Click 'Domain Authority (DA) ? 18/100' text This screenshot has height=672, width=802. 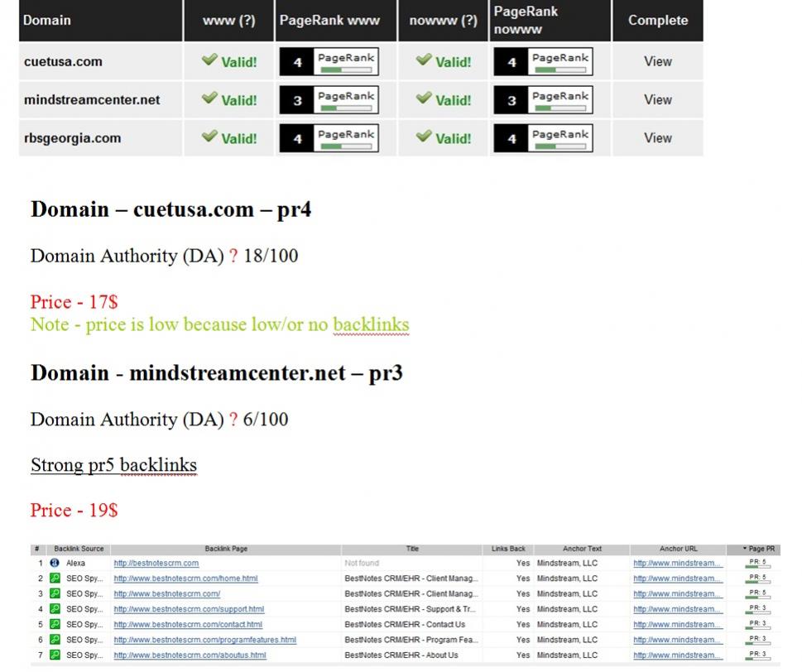(x=164, y=256)
